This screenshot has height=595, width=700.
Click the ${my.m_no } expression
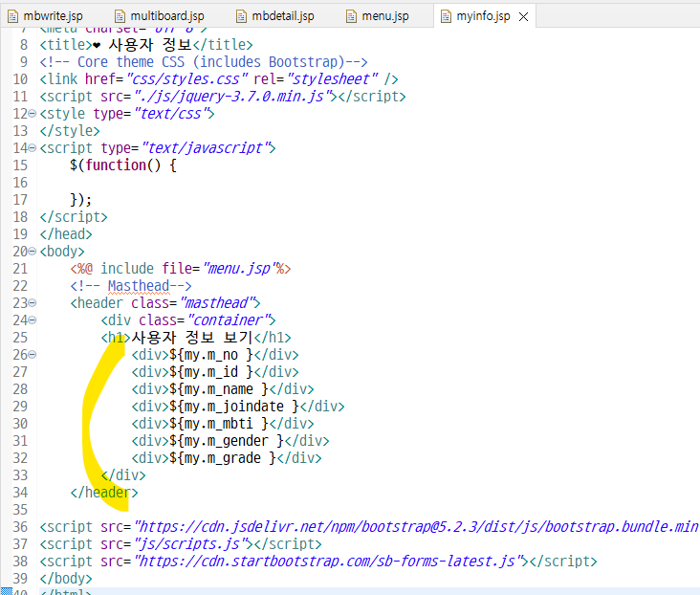coord(211,355)
